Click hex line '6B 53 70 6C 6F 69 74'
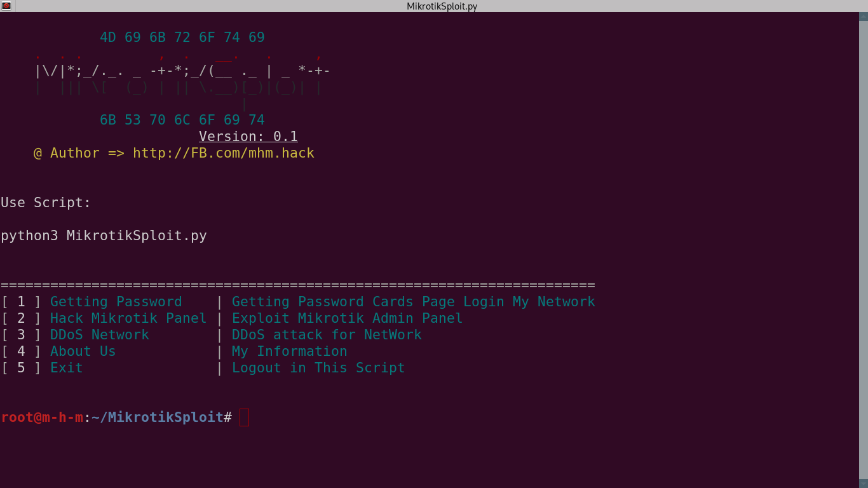This screenshot has height=488, width=868. (x=182, y=120)
